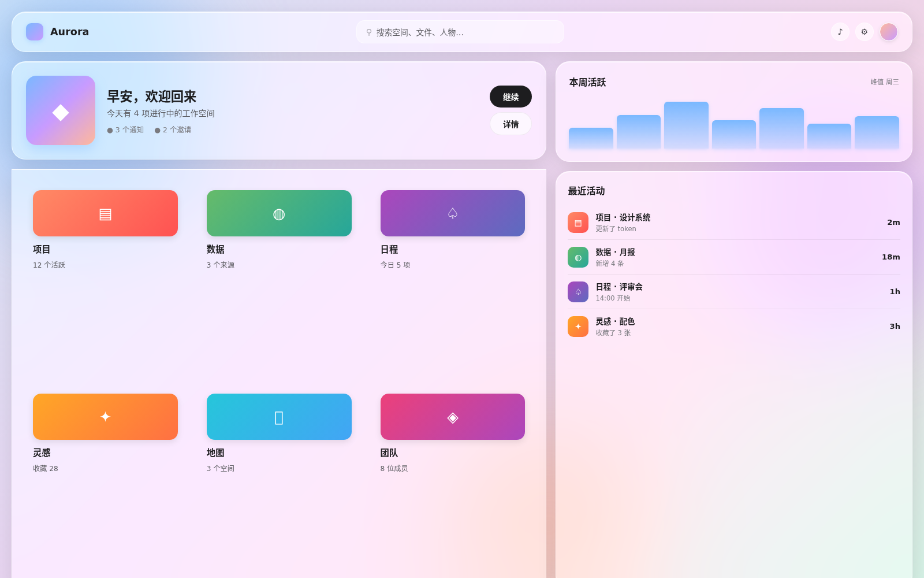Open the 日程・评审会 activity
924x578 pixels.
[x=734, y=292]
